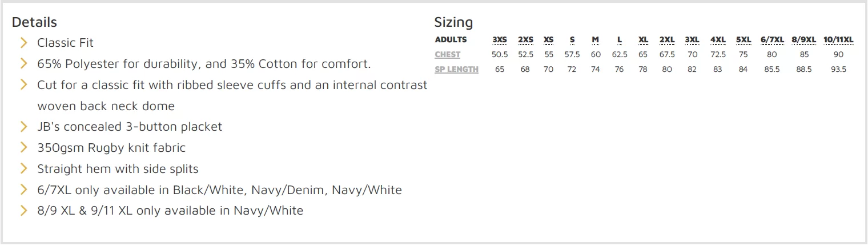Select the 10/11XL size header
Viewport: 868px width, 246px height.
838,40
